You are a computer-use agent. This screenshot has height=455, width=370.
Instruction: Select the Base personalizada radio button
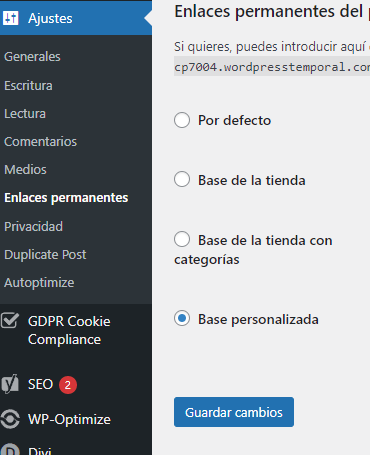coord(182,318)
